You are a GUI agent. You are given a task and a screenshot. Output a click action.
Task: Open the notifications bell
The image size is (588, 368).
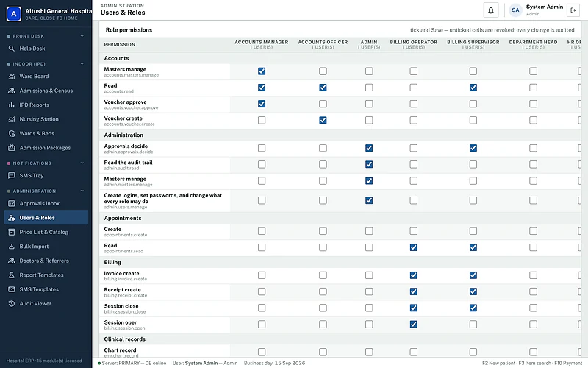coord(491,10)
